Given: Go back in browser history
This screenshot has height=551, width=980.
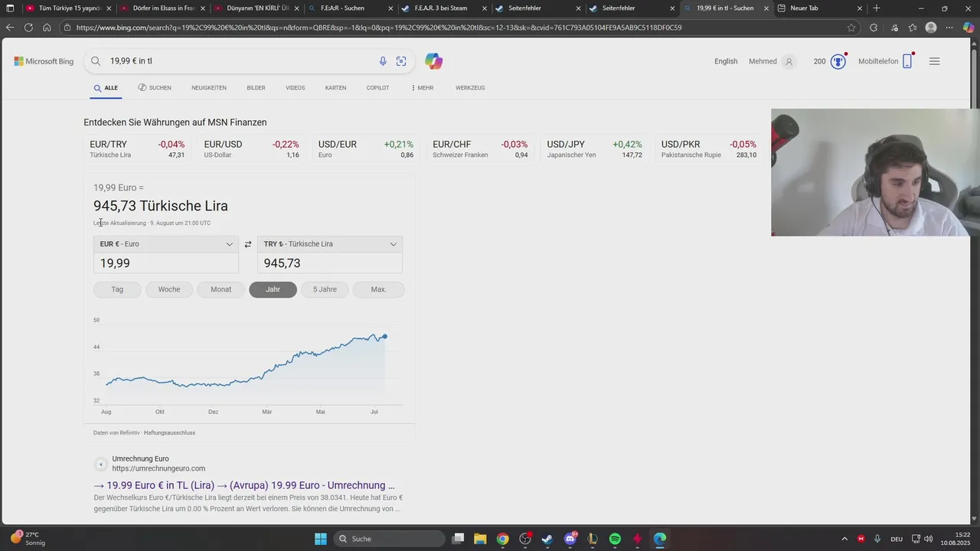Looking at the screenshot, I should (x=10, y=28).
